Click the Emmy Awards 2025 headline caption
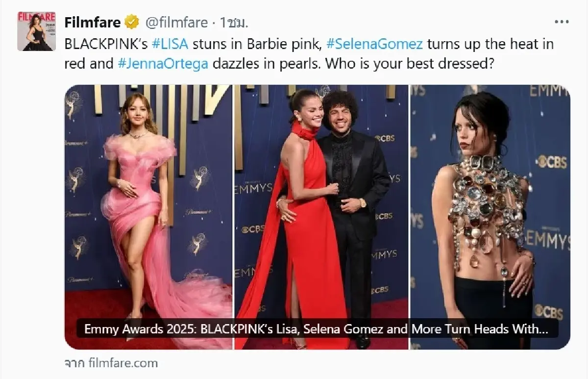The image size is (588, 379). (316, 329)
